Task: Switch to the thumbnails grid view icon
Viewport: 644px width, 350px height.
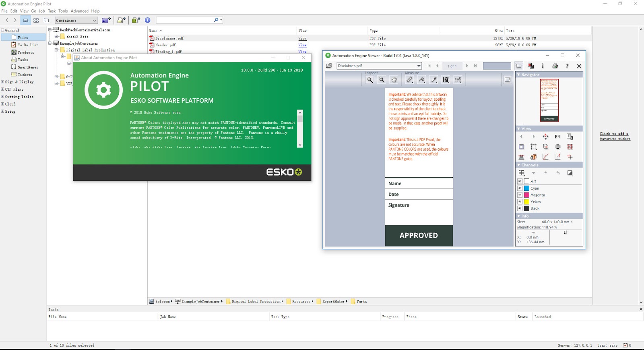Action: (36, 20)
